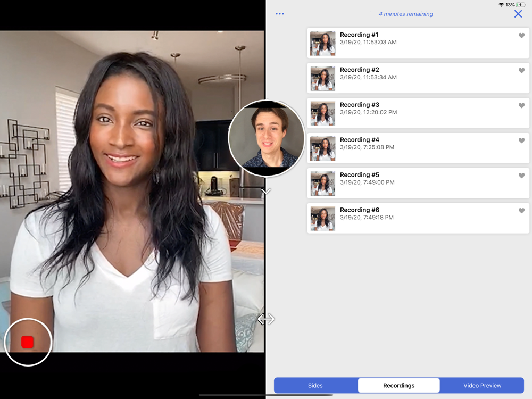Image resolution: width=532 pixels, height=399 pixels.
Task: Select the Recordings tab
Action: point(398,385)
